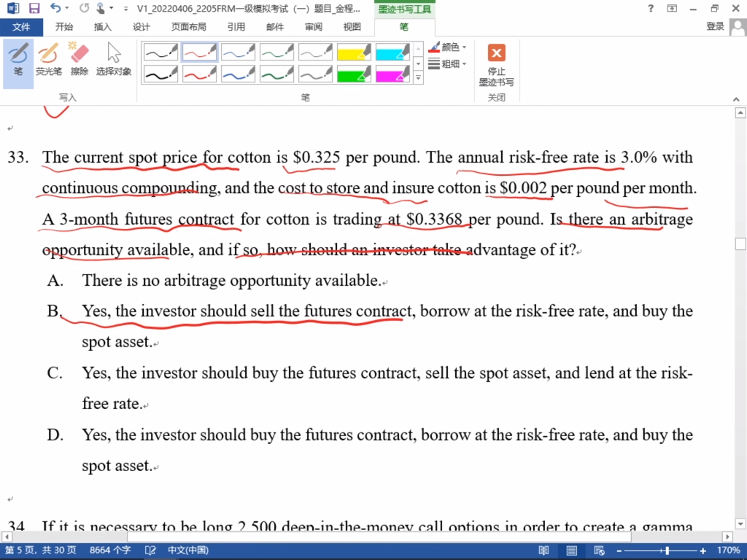Select the Pen (笔) writing tool
Viewport: 747px width, 560px height.
(x=18, y=59)
